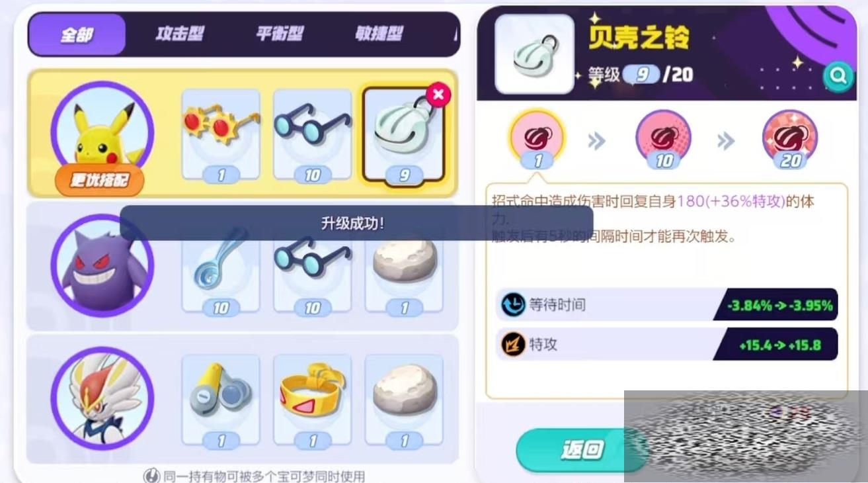The image size is (868, 483).
Task: Select Cinderace's grey stone held item
Action: point(404,401)
